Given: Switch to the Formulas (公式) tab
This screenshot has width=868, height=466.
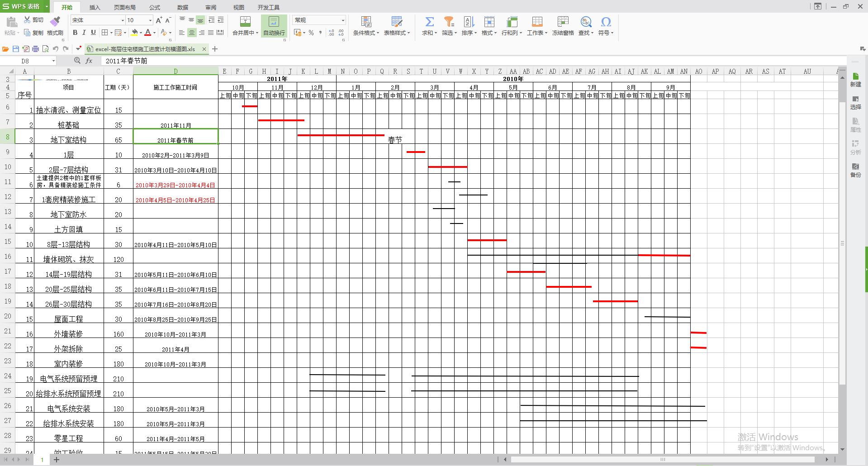Looking at the screenshot, I should [155, 7].
